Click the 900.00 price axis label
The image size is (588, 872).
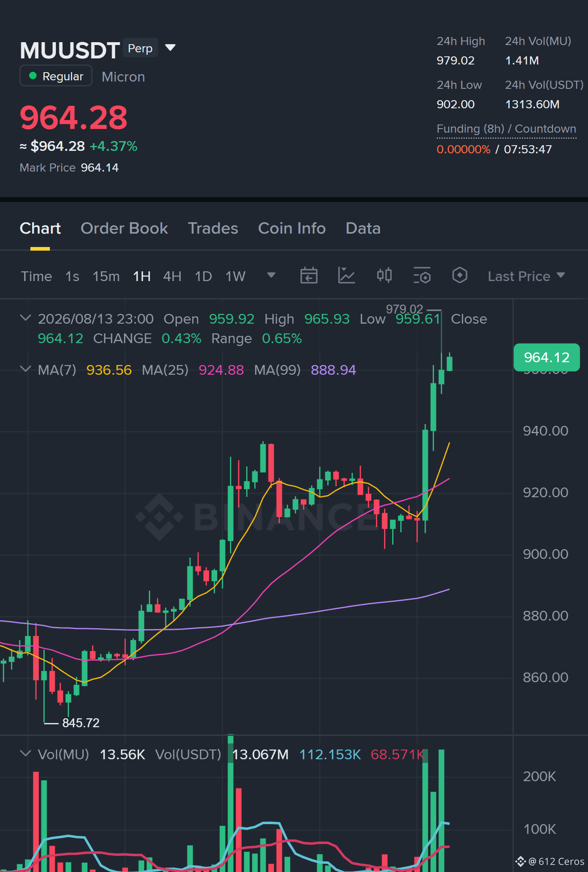coord(545,554)
